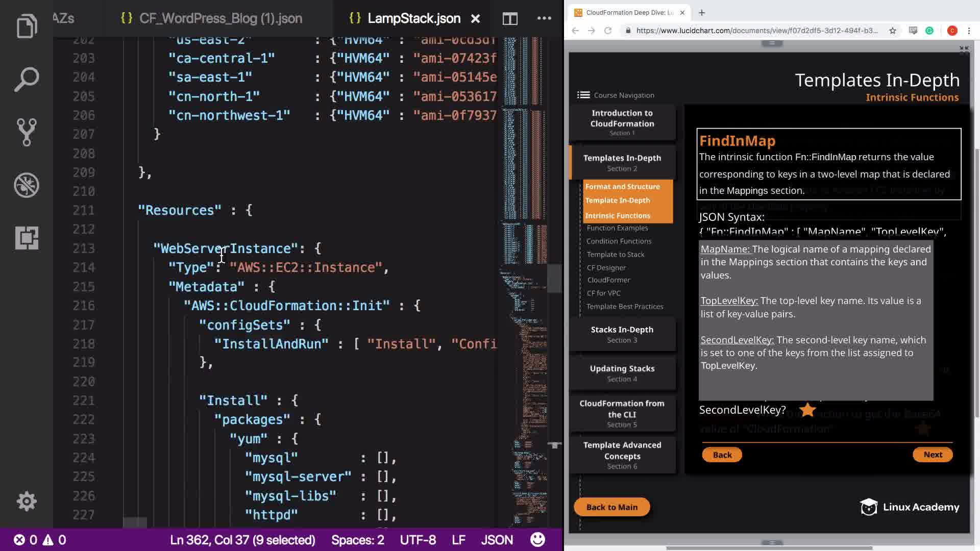Close the LampStack.json tab
The image size is (980, 551).
[x=475, y=19]
